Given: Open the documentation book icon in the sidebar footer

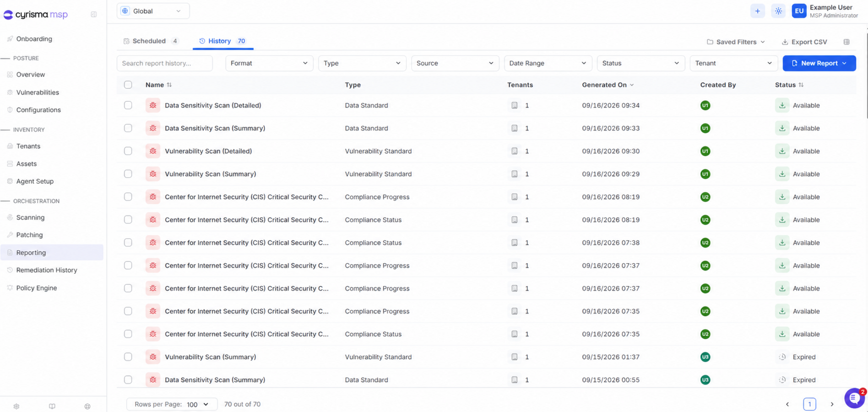Looking at the screenshot, I should click(52, 406).
